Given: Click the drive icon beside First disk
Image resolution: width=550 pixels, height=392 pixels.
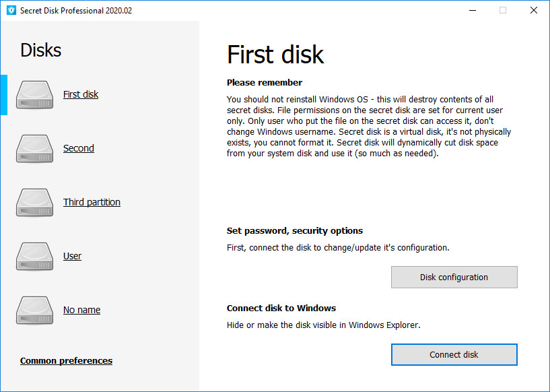Looking at the screenshot, I should click(x=34, y=95).
